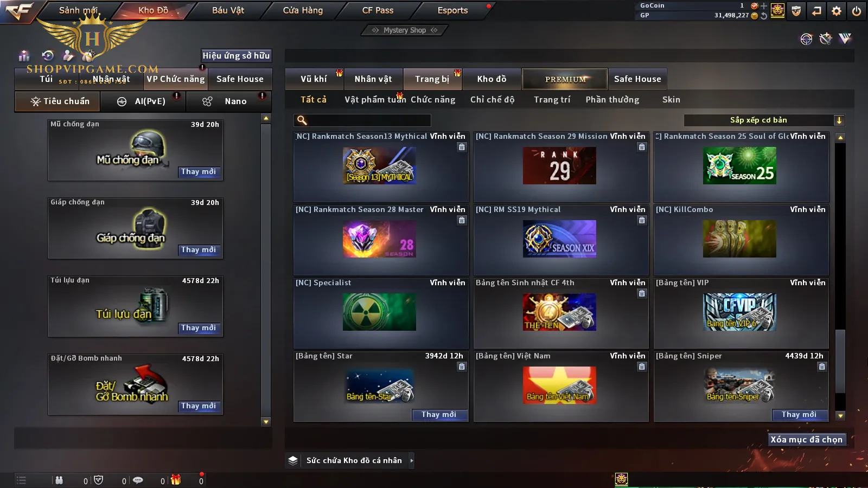Click Xóa mục đã chọn button
This screenshot has height=488, width=868.
click(807, 439)
